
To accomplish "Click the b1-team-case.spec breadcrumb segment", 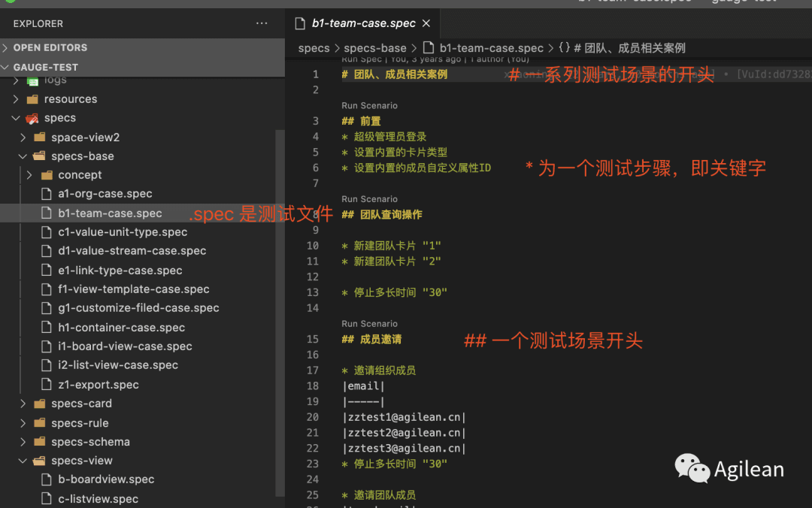I will click(492, 48).
